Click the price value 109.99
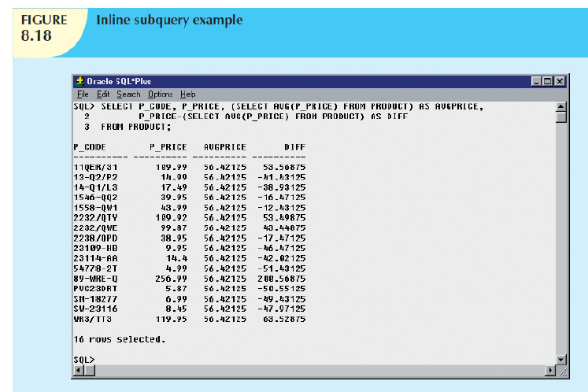 point(171,168)
